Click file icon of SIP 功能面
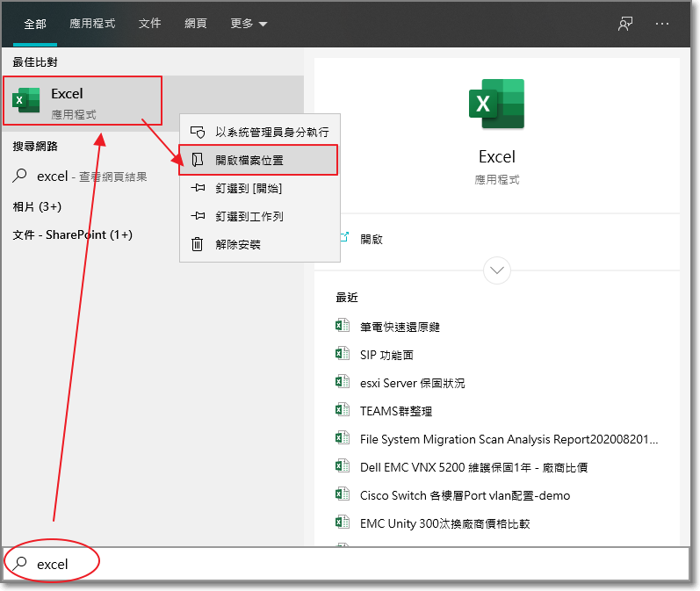The width and height of the screenshot is (700, 591). (343, 354)
